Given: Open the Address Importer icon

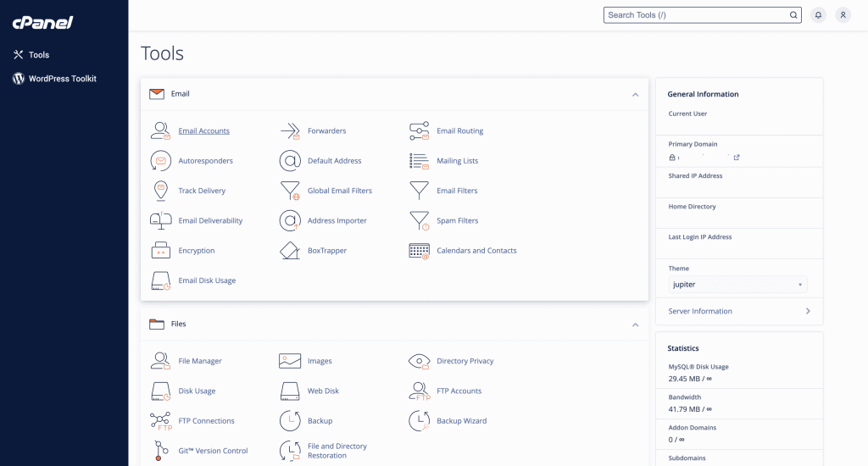Looking at the screenshot, I should (x=290, y=220).
